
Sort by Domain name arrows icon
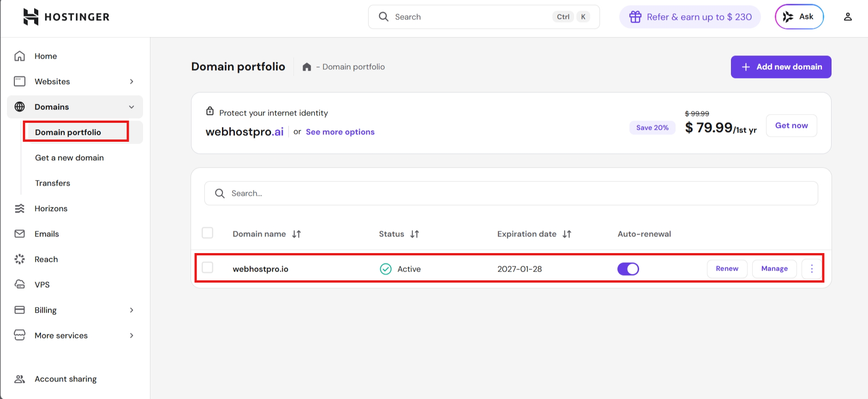pyautogui.click(x=297, y=234)
